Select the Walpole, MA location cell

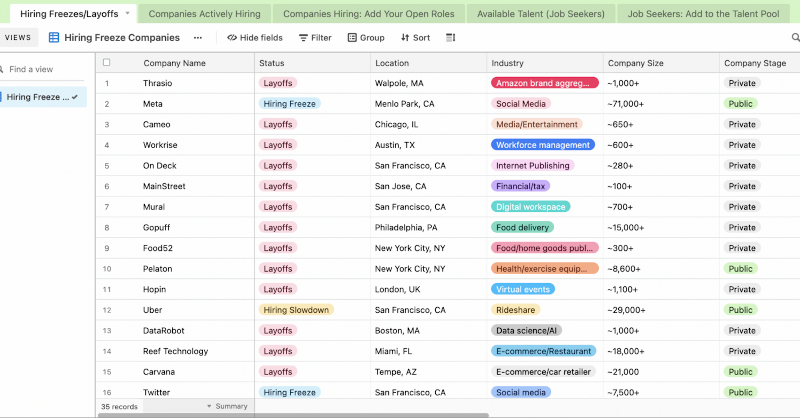[429, 83]
